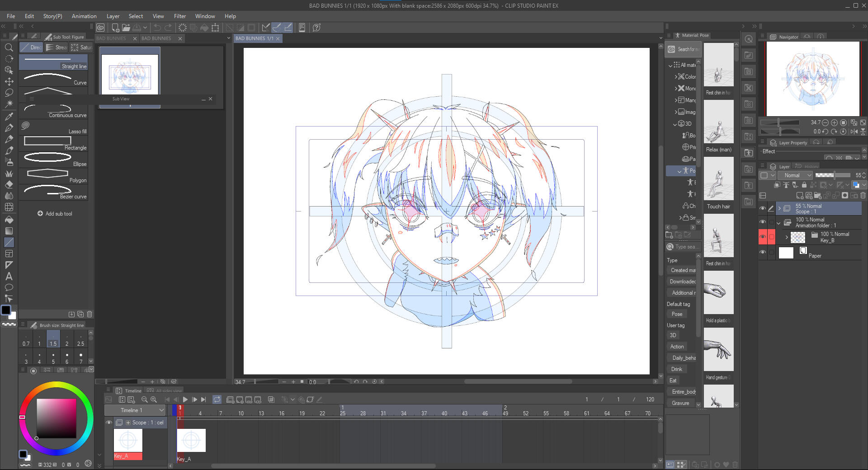Select the Move layer tool
The height and width of the screenshot is (470, 868).
click(9, 81)
